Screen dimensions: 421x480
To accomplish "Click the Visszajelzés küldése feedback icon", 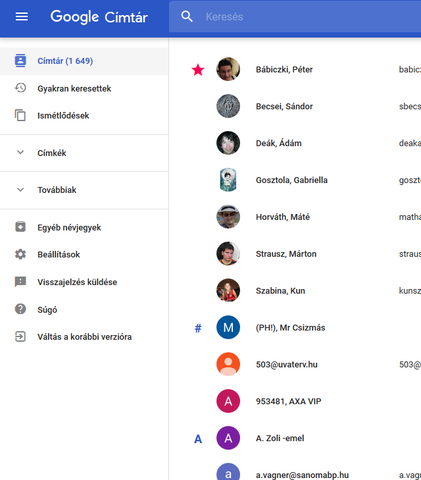I will pos(20,282).
